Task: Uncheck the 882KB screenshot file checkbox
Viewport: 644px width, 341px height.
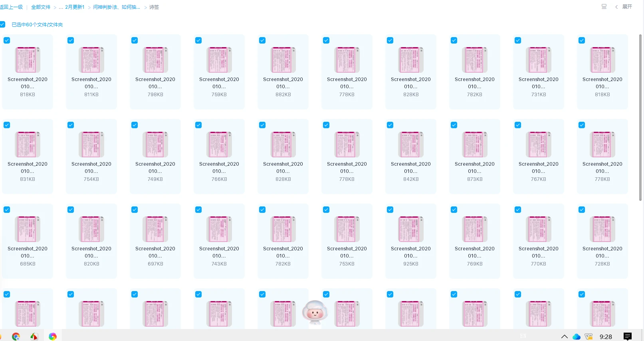Action: pos(262,40)
